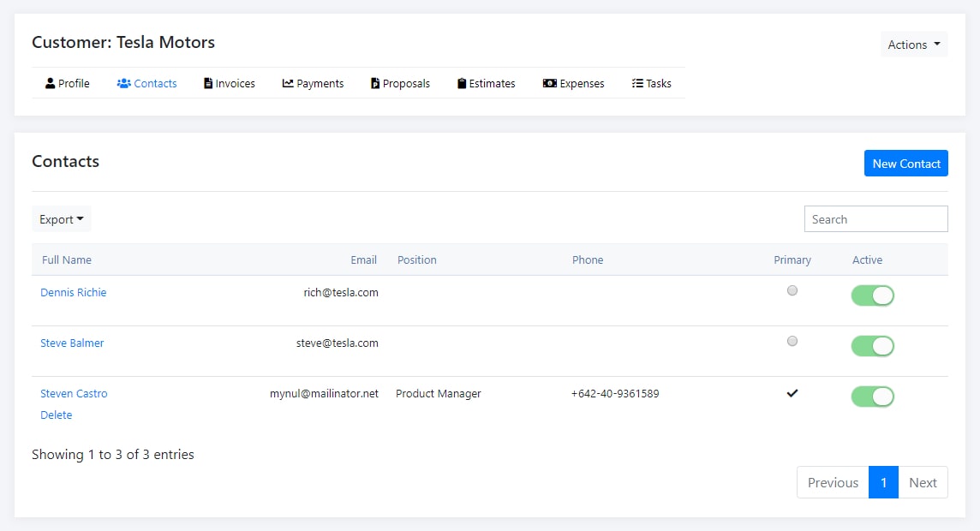Select page 1 in pagination
The height and width of the screenshot is (531, 980).
884,482
